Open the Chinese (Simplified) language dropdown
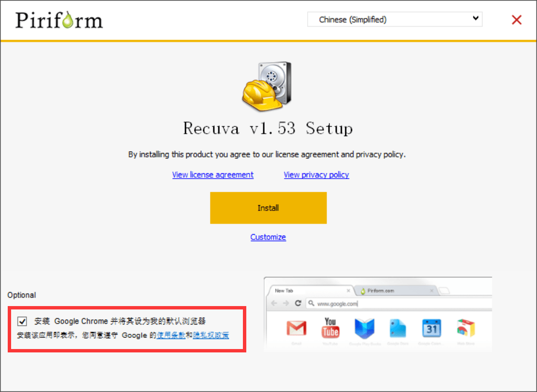 [395, 19]
